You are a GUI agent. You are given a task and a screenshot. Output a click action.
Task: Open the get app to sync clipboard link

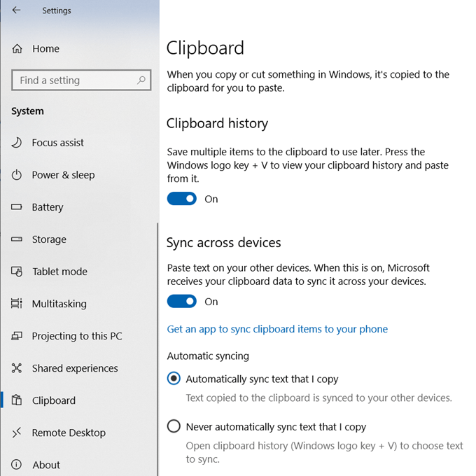(x=277, y=329)
